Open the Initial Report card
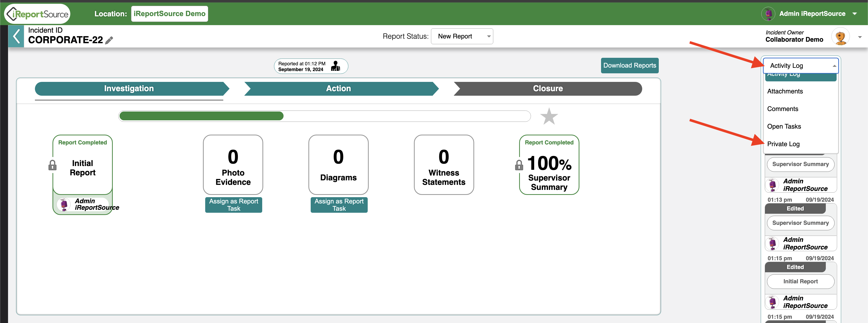Screen dimensions: 868x323 click(x=83, y=165)
